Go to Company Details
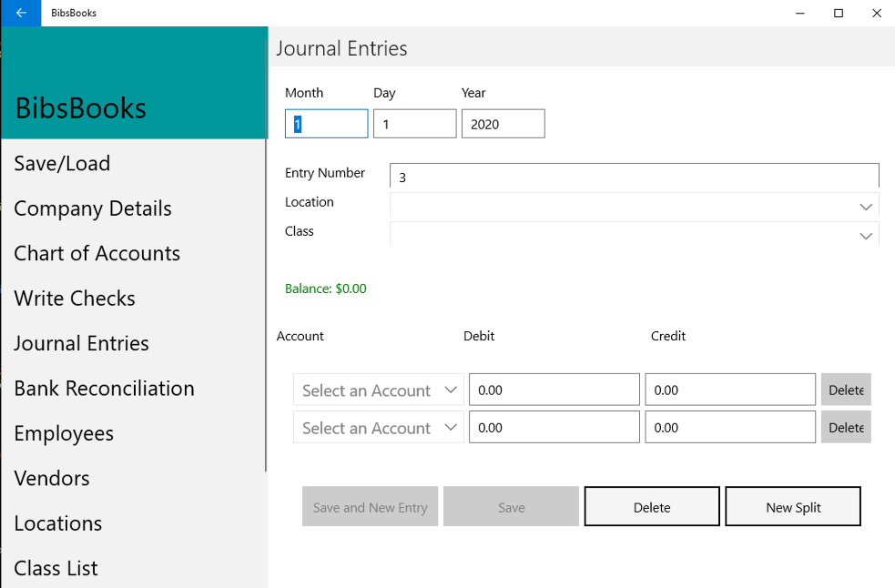The width and height of the screenshot is (895, 588). [x=93, y=208]
